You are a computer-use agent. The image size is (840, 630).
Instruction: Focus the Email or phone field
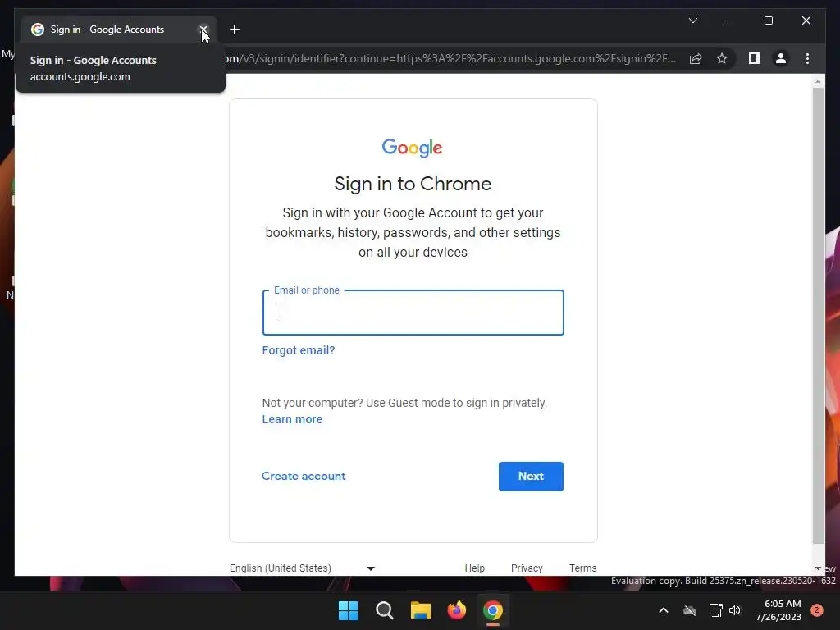(413, 313)
